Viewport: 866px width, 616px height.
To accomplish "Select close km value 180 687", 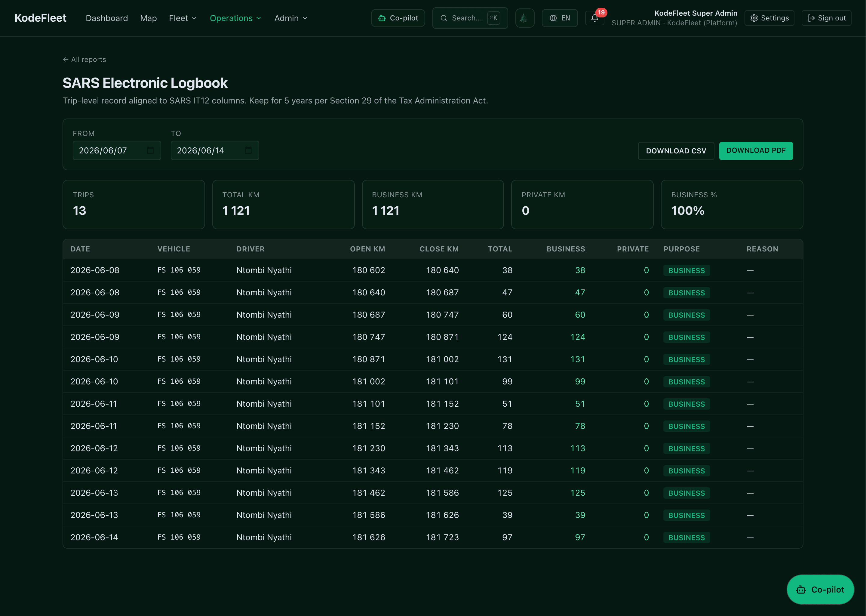I will coord(442,292).
